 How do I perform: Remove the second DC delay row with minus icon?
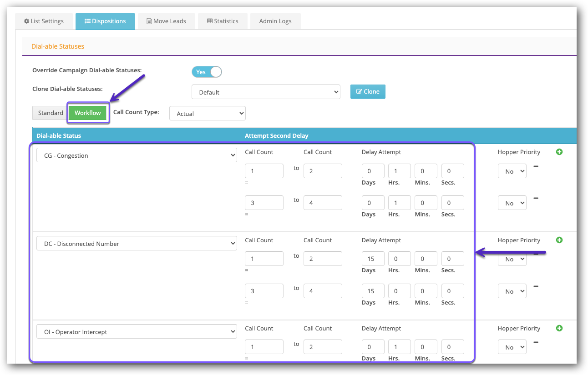[x=536, y=286]
